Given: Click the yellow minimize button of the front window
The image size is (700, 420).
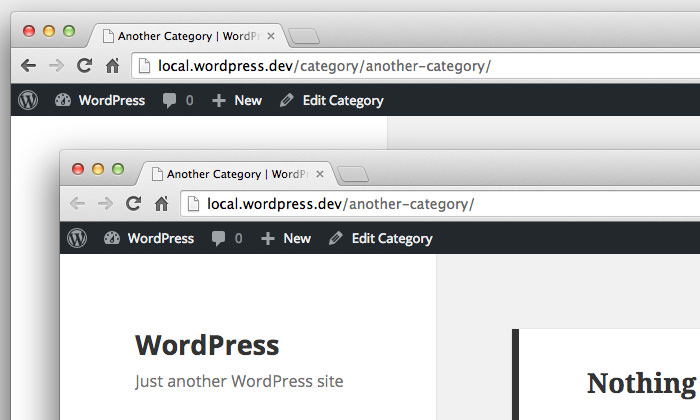Looking at the screenshot, I should [98, 169].
